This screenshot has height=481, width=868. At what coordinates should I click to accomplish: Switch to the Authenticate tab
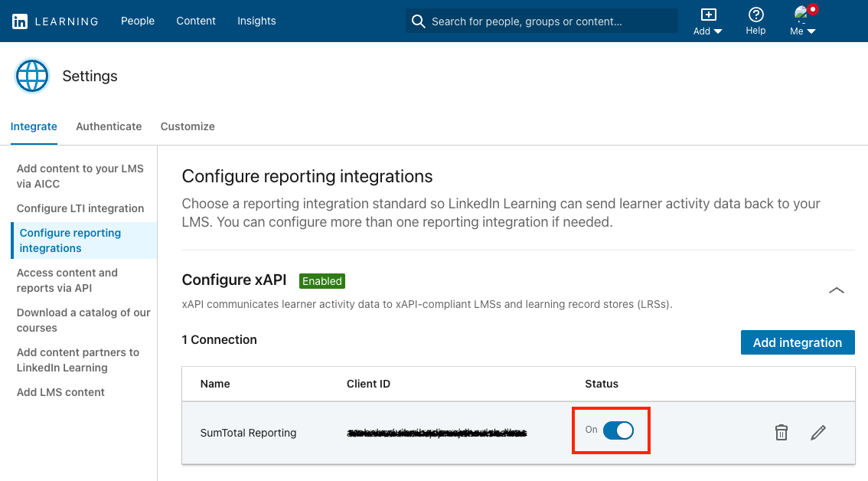pos(109,126)
